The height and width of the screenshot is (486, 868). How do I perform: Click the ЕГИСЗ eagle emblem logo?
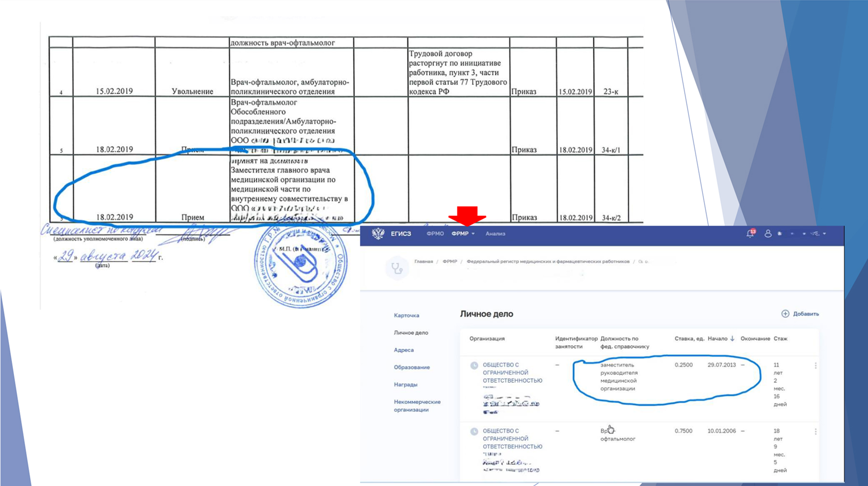pyautogui.click(x=378, y=234)
